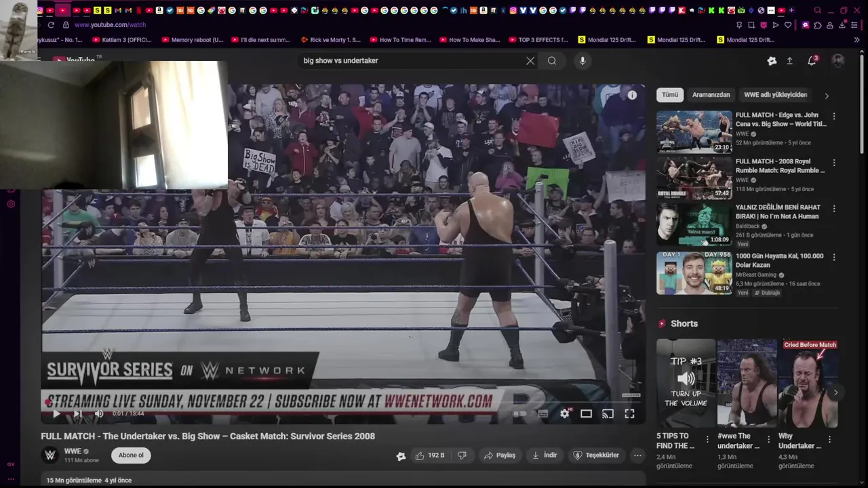Image resolution: width=868 pixels, height=488 pixels.
Task: Like the video (192 B)
Action: [x=429, y=455]
